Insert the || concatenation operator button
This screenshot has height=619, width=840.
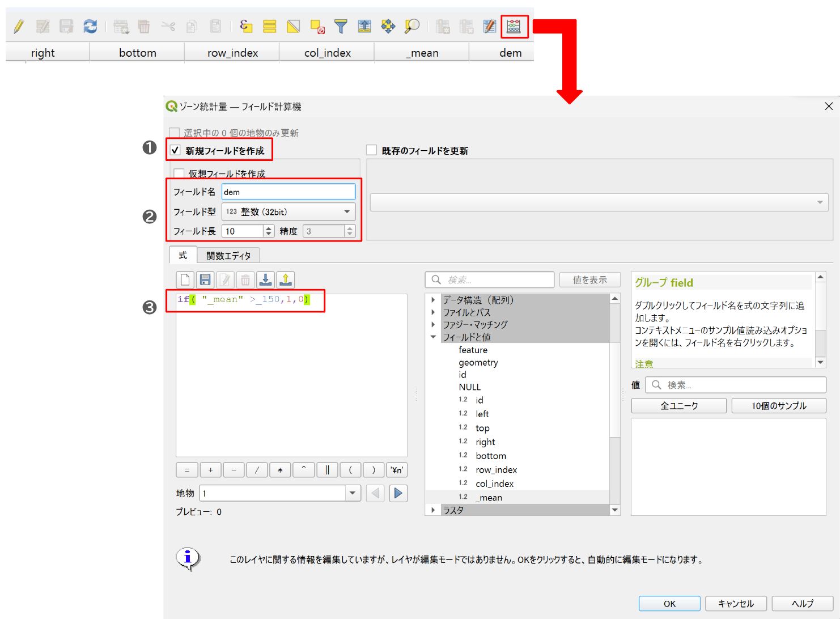click(x=327, y=470)
